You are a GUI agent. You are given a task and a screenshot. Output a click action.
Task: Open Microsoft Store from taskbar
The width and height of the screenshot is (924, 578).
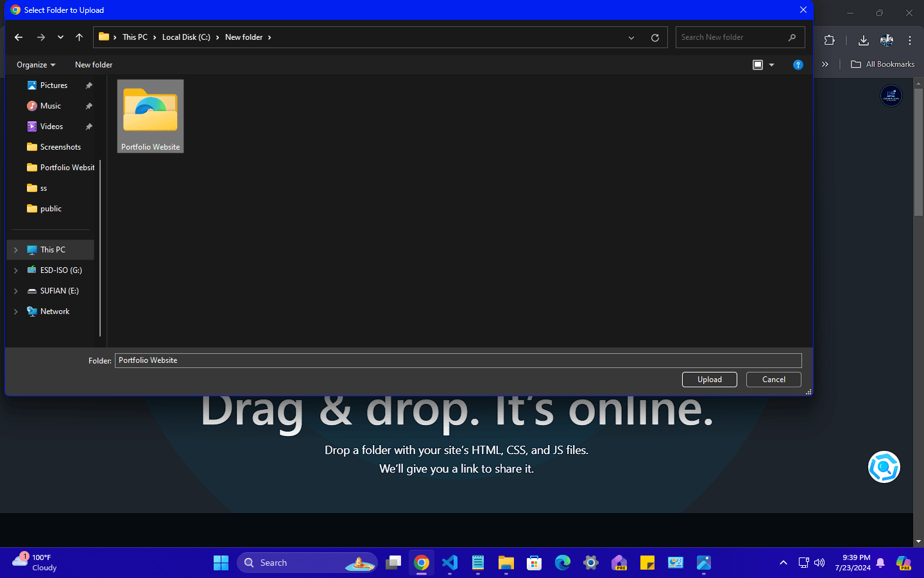coord(535,563)
